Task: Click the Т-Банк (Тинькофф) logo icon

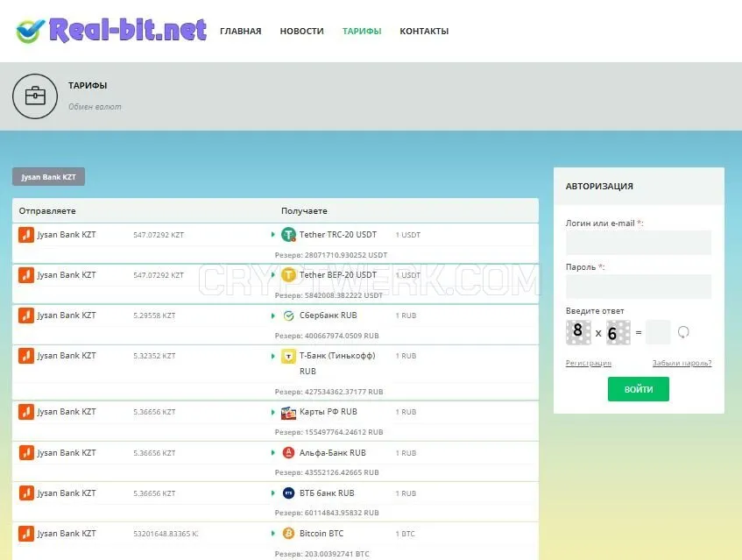Action: tap(288, 356)
